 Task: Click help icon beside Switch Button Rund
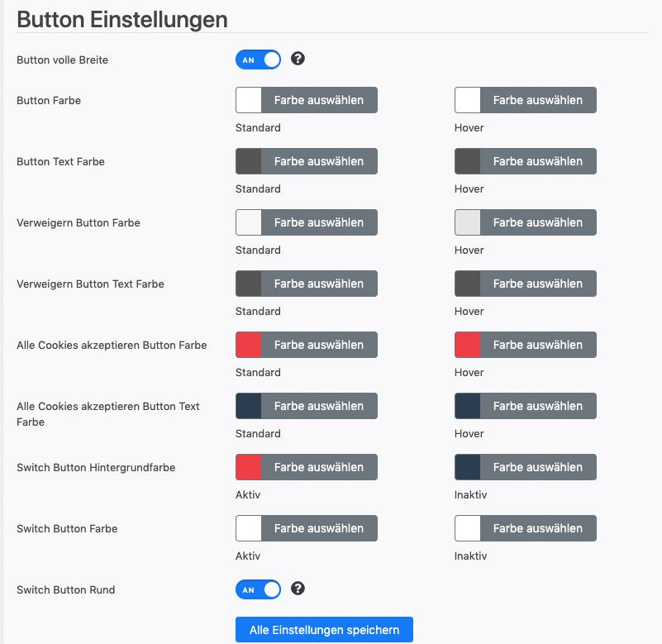click(x=298, y=589)
